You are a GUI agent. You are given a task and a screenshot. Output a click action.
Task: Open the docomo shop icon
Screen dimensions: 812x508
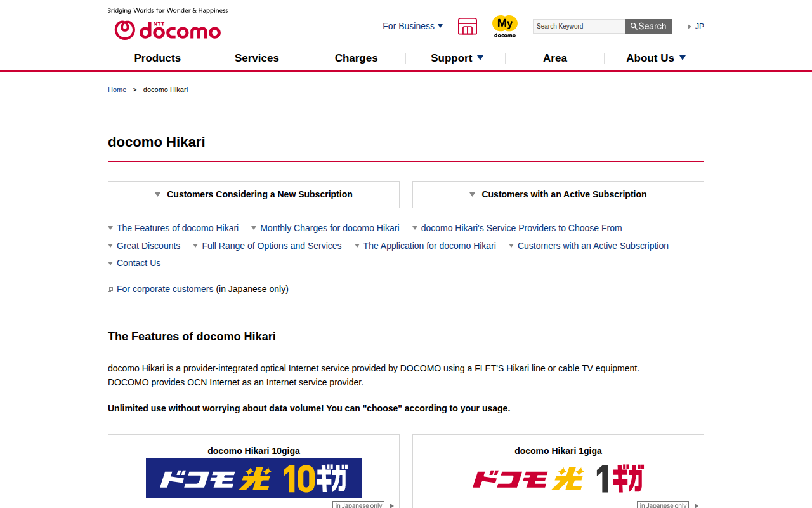pyautogui.click(x=468, y=26)
